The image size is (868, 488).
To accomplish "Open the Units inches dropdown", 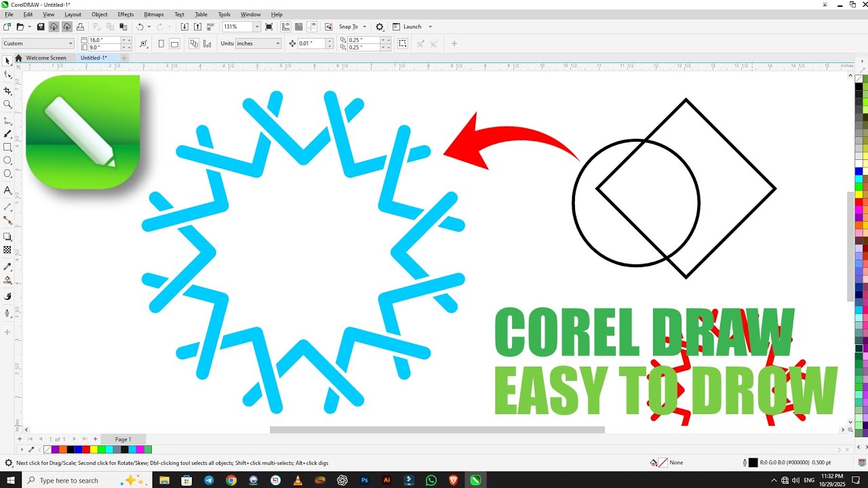I will (x=277, y=43).
